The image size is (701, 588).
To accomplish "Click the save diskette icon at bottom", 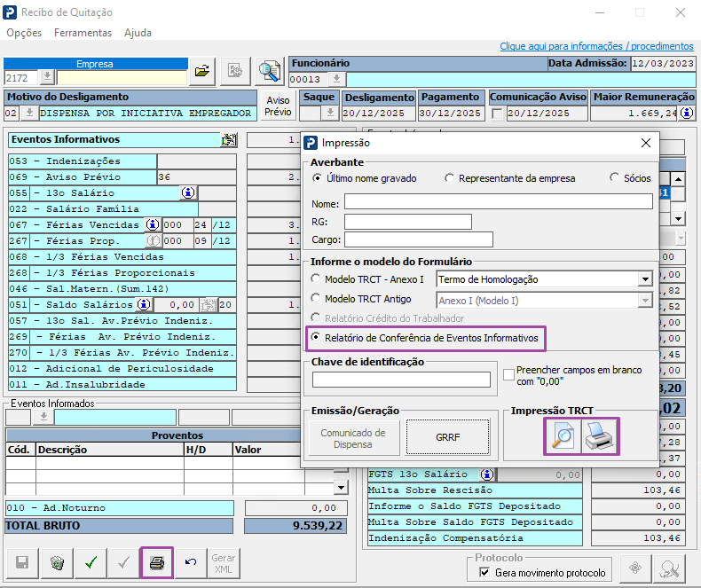I will coord(22,562).
